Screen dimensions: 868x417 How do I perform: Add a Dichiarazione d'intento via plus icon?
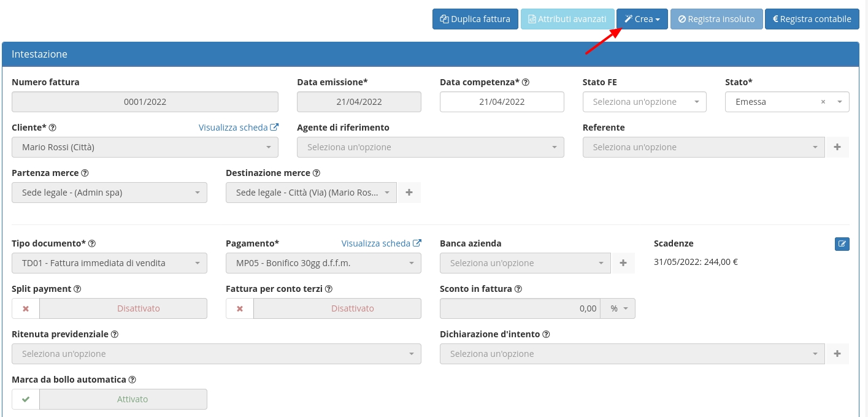838,354
